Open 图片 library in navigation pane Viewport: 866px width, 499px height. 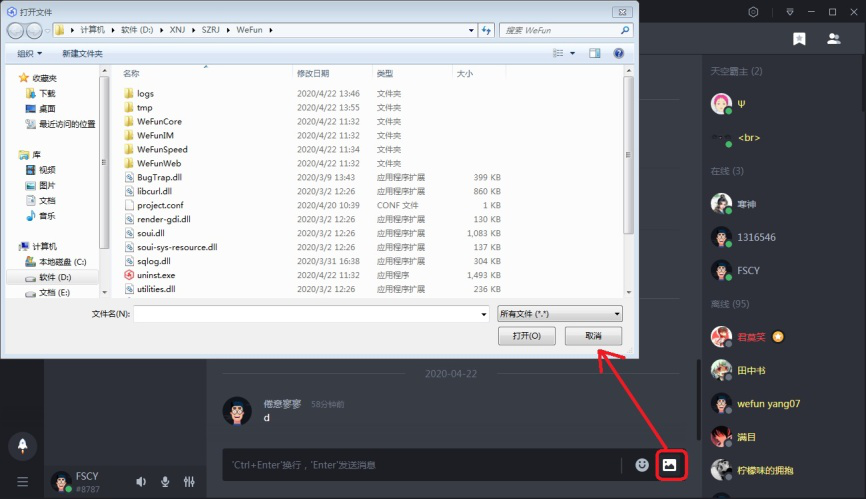point(47,185)
